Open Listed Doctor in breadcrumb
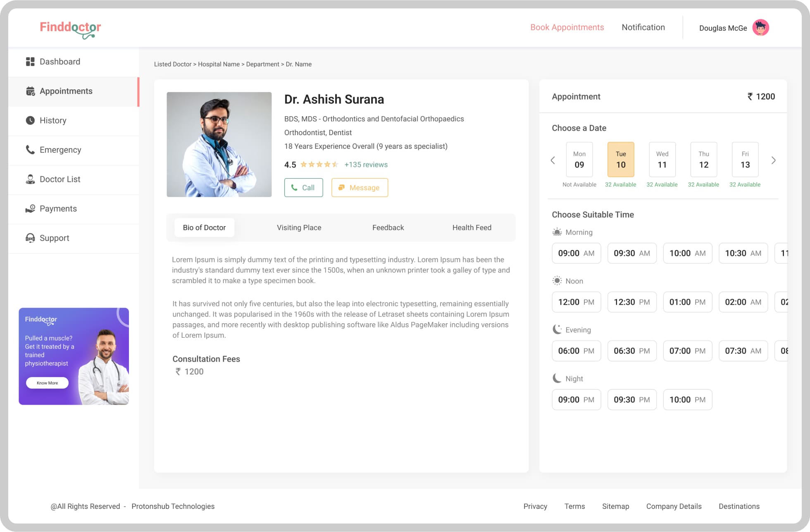 pos(173,64)
